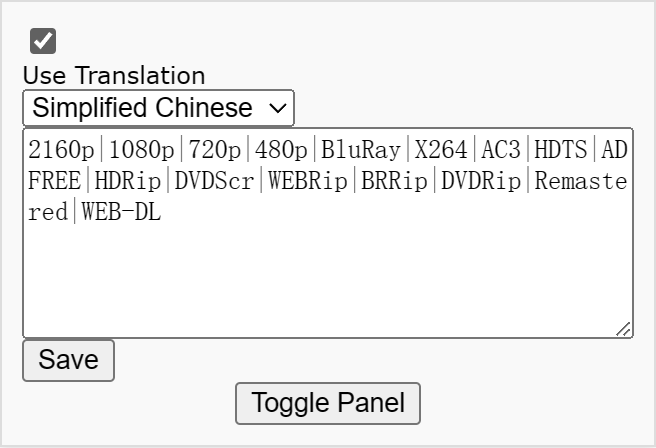Click the 720p keyword in the text box
Screen dimensions: 656x448
coord(215,150)
